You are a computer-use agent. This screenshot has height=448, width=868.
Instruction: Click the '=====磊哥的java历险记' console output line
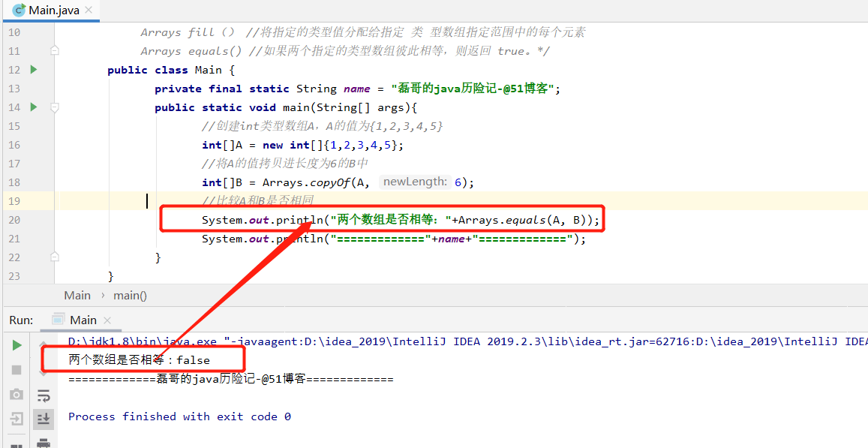231,379
